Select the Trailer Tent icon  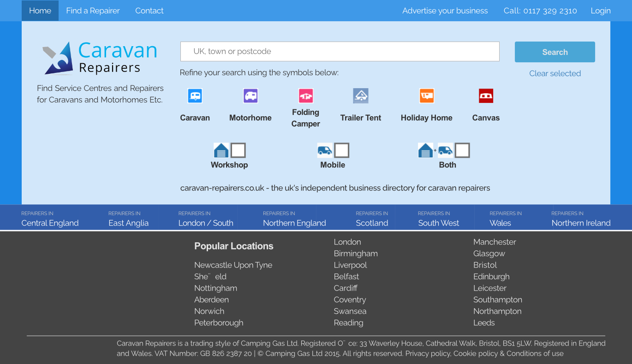pos(361,96)
